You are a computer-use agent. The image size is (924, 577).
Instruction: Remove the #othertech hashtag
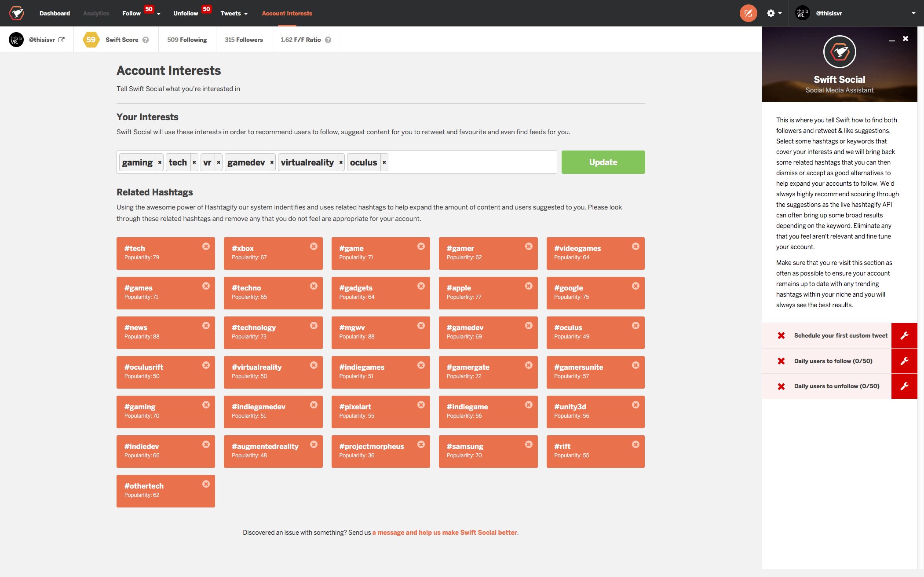coord(206,484)
